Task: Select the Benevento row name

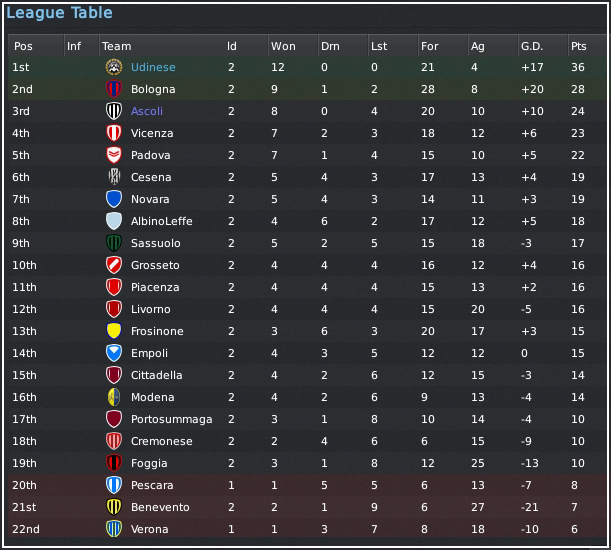Action: click(x=159, y=507)
